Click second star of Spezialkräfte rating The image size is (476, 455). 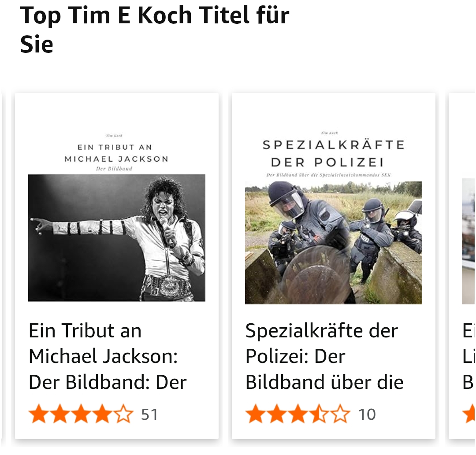(x=276, y=414)
